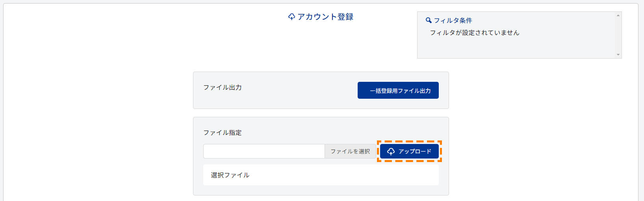This screenshot has width=644, height=201.
Task: Click the cloud upload icon in アップロード button
Action: pyautogui.click(x=391, y=151)
